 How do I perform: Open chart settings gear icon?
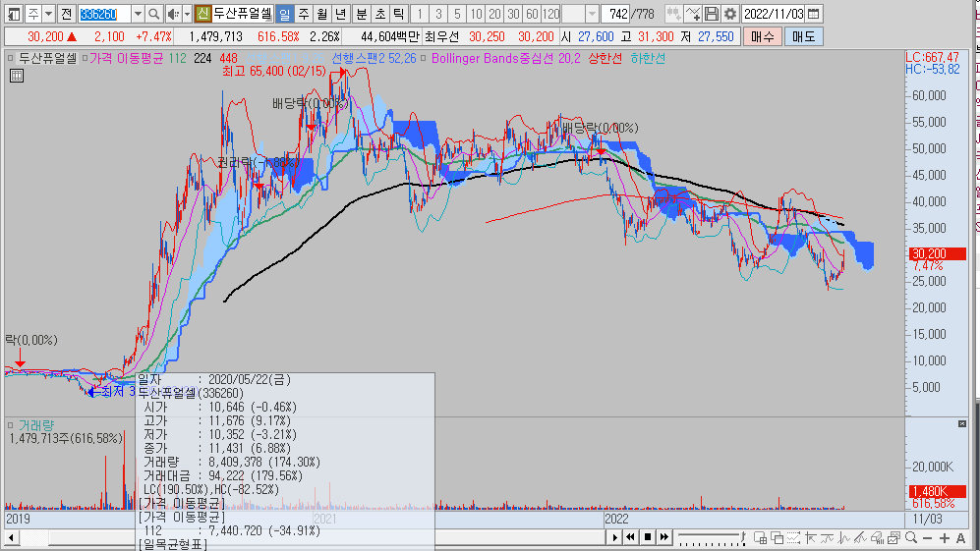[x=729, y=13]
